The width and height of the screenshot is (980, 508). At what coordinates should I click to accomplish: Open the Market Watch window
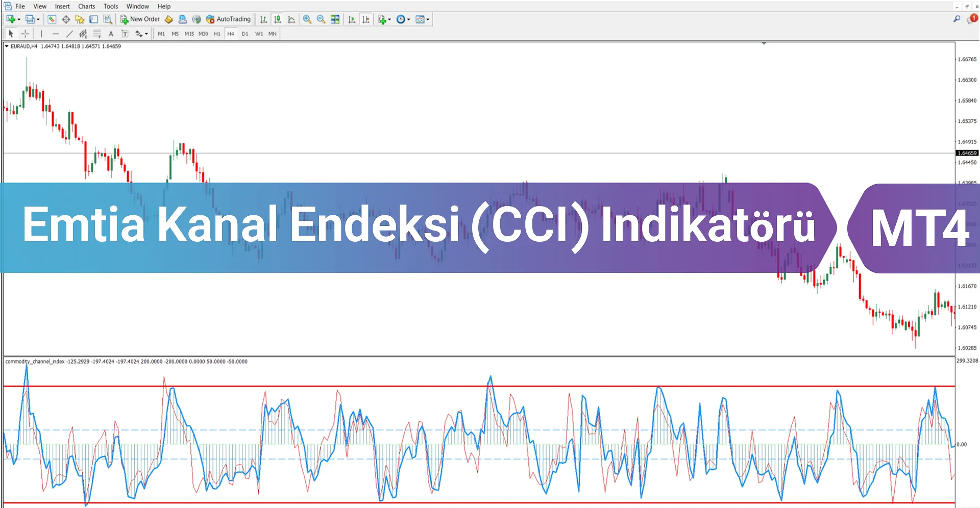tap(52, 19)
